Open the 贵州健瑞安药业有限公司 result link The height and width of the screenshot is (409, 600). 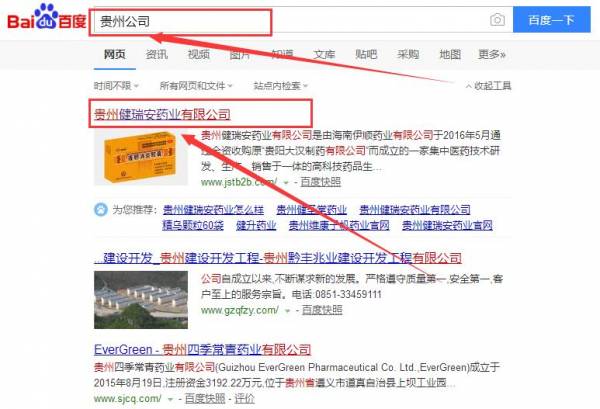point(161,114)
